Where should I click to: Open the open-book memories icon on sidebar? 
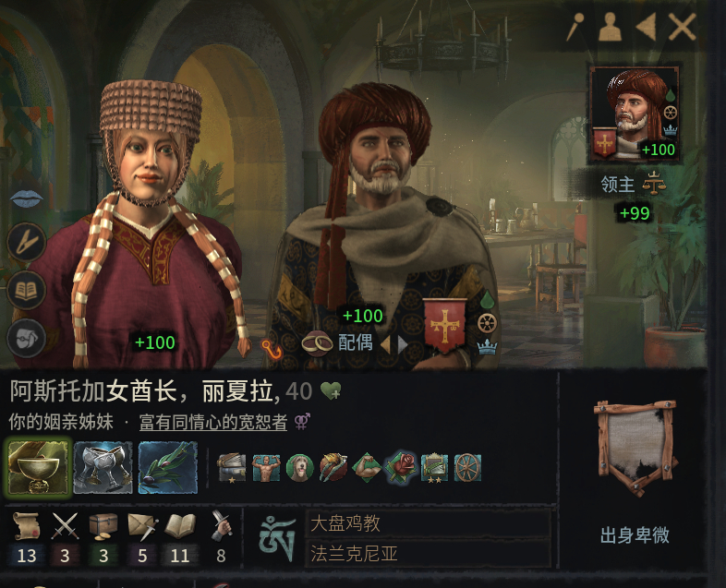[27, 290]
